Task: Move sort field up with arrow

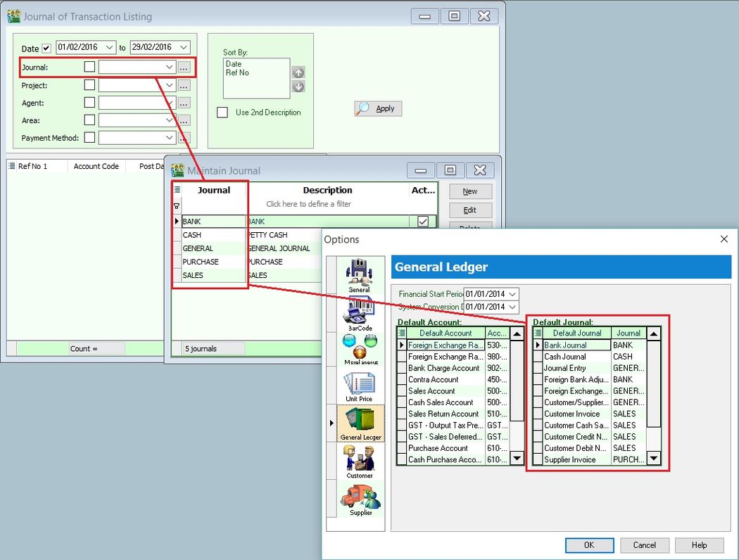Action: (298, 72)
